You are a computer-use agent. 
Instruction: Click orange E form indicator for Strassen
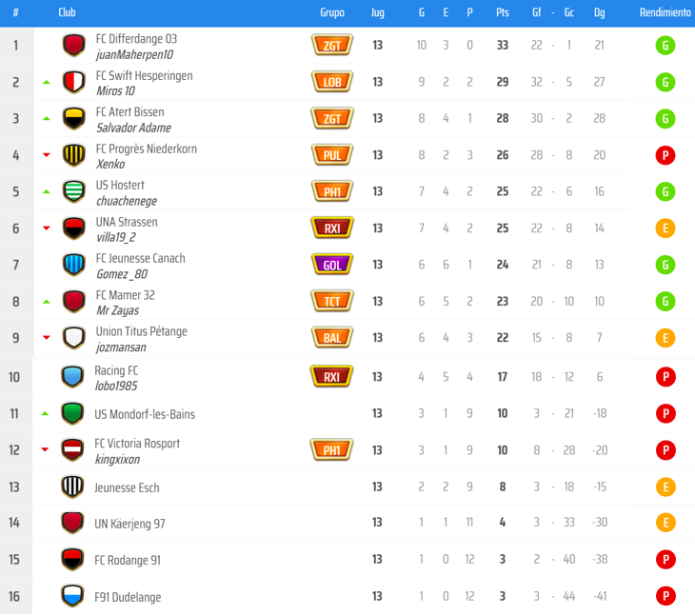(665, 229)
